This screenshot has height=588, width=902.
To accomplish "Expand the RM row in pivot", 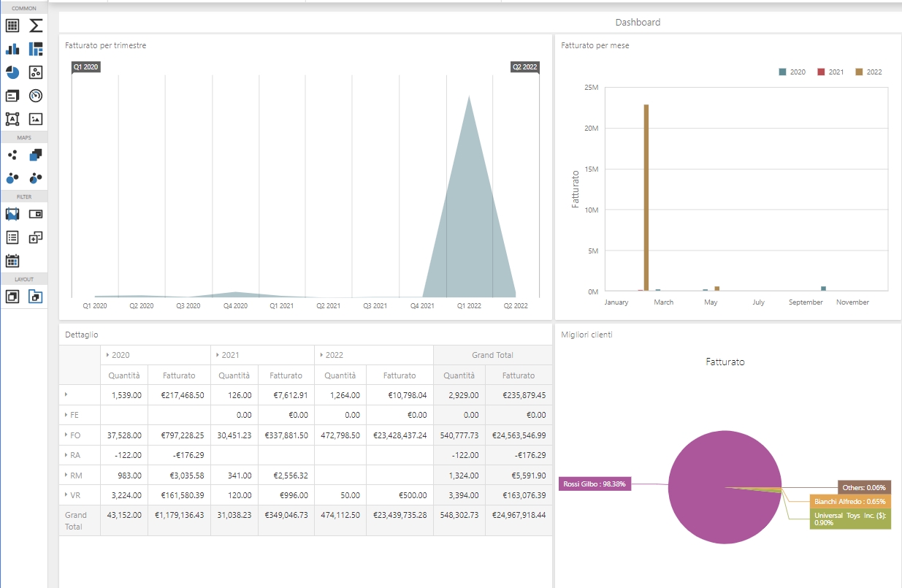I will [66, 475].
